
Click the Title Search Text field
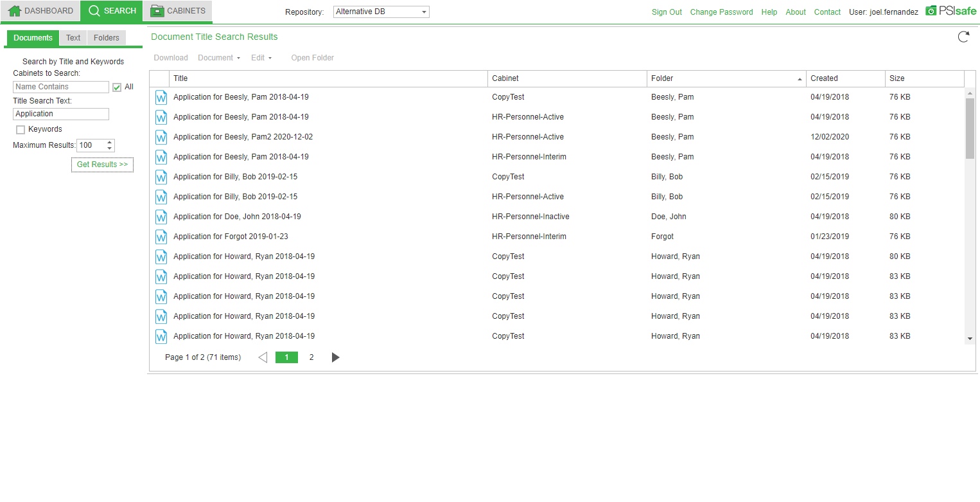[61, 114]
